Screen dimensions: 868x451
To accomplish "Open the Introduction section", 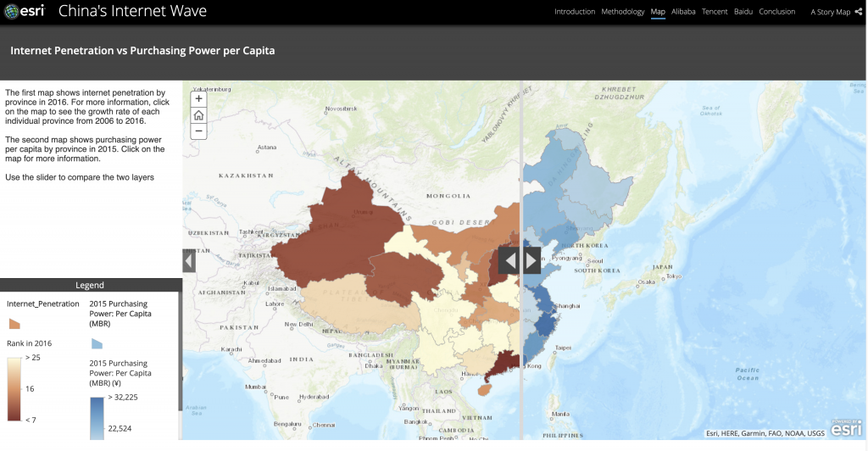I will (575, 12).
